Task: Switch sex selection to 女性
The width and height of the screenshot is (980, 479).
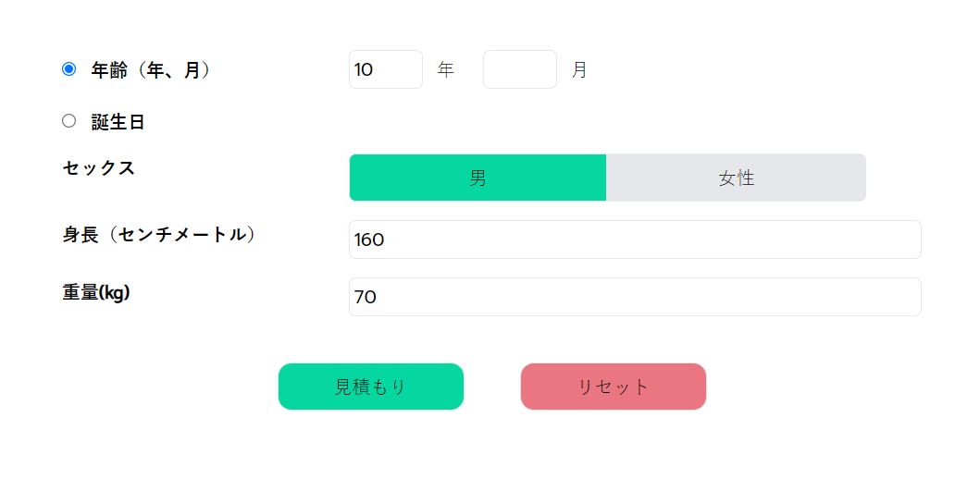Action: [x=736, y=178]
